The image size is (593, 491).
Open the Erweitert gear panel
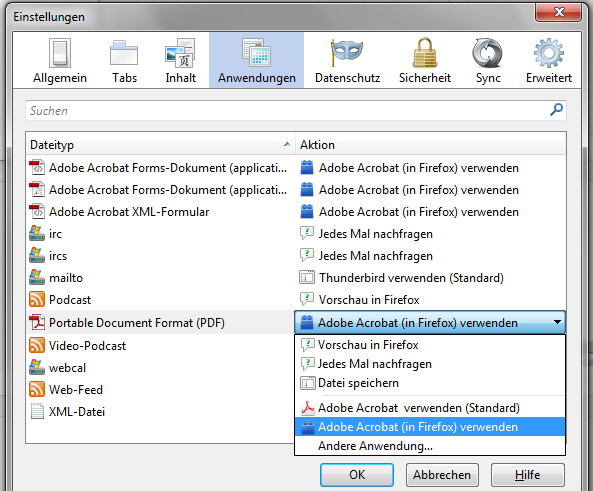pyautogui.click(x=548, y=61)
